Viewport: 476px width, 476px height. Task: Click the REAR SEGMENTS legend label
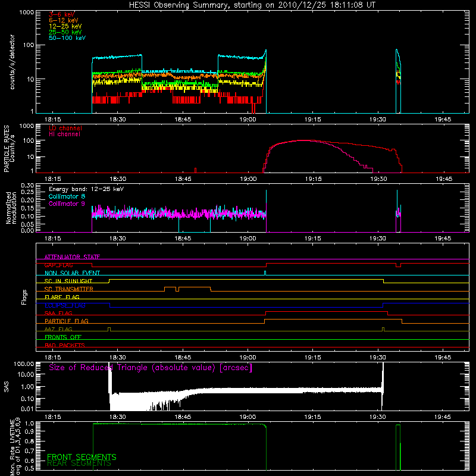coord(79,464)
